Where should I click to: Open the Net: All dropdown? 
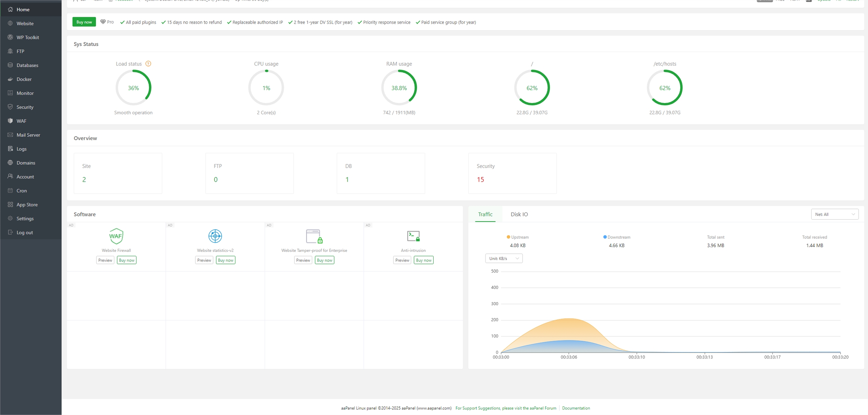point(834,214)
